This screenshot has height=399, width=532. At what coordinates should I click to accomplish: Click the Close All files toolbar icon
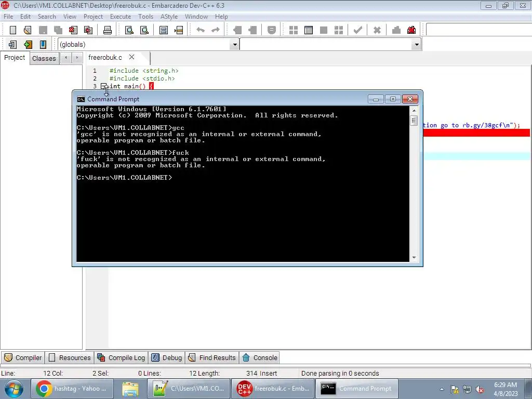click(88, 30)
